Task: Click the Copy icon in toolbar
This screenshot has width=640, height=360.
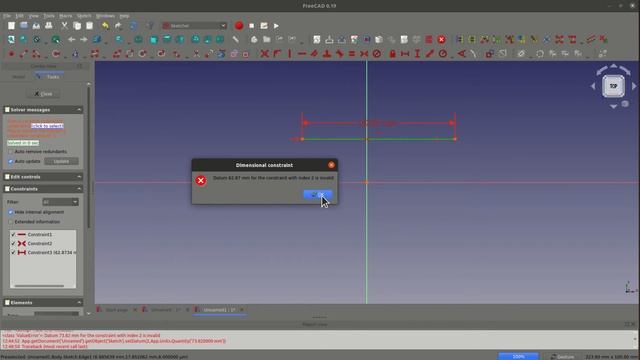Action: point(77,26)
